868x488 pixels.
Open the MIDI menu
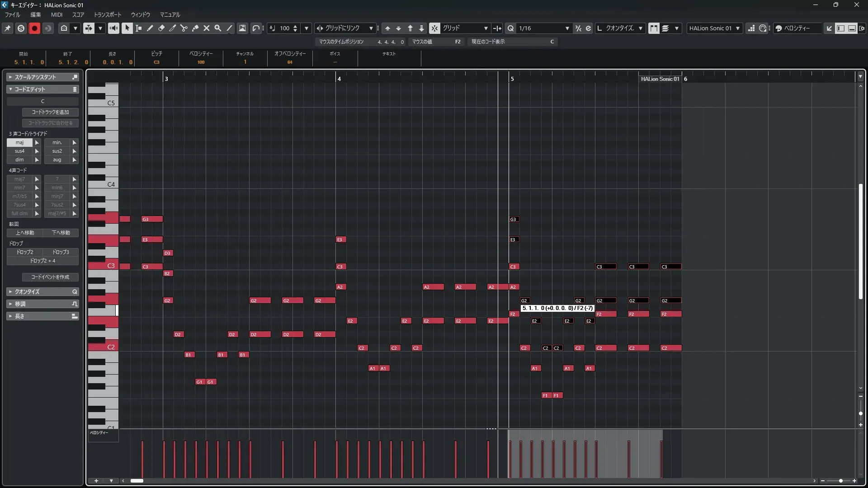tap(57, 14)
